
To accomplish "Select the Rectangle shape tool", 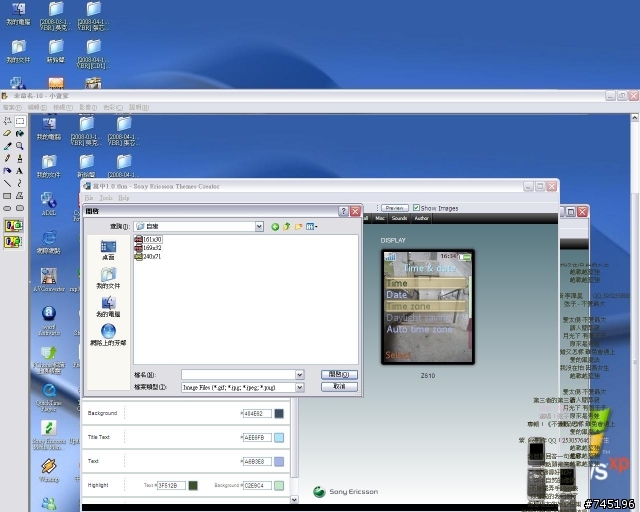I will (x=7, y=196).
